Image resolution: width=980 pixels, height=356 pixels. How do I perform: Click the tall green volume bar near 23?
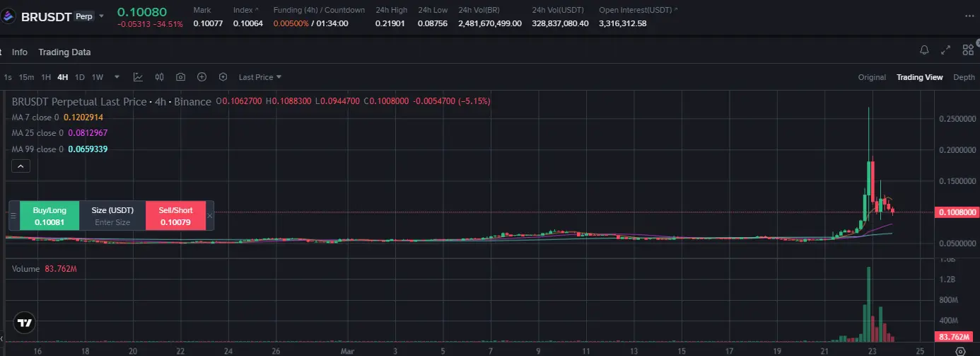pos(868,304)
